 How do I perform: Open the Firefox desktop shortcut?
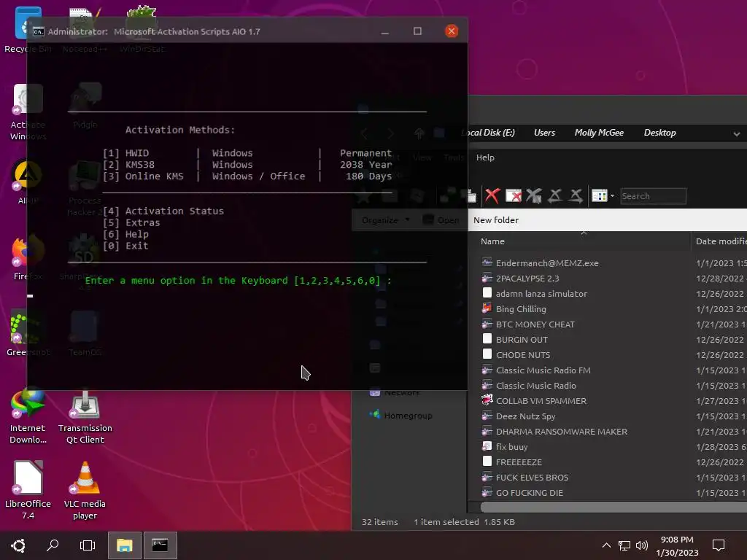(x=28, y=257)
